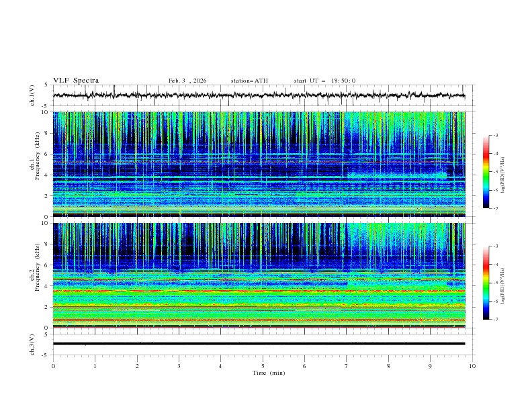Click the '-3' tick on ch.2 color bar
The image size is (532, 411).
[x=495, y=246]
